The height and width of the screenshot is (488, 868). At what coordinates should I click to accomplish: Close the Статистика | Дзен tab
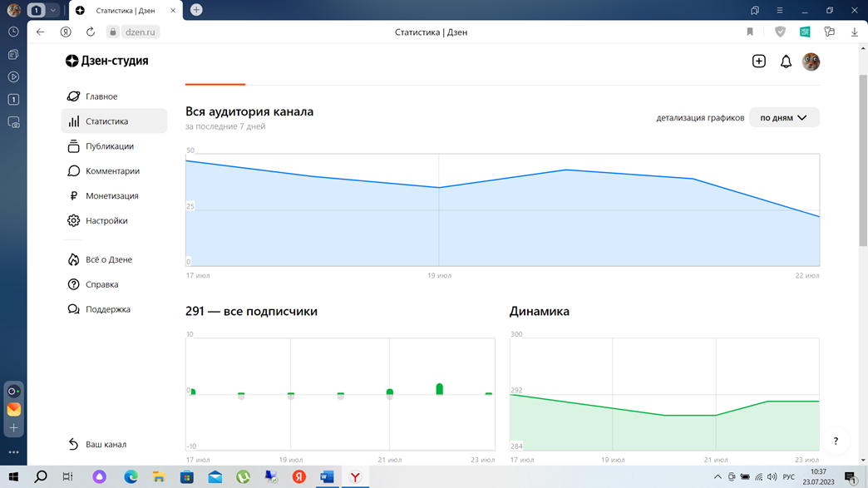click(x=173, y=11)
